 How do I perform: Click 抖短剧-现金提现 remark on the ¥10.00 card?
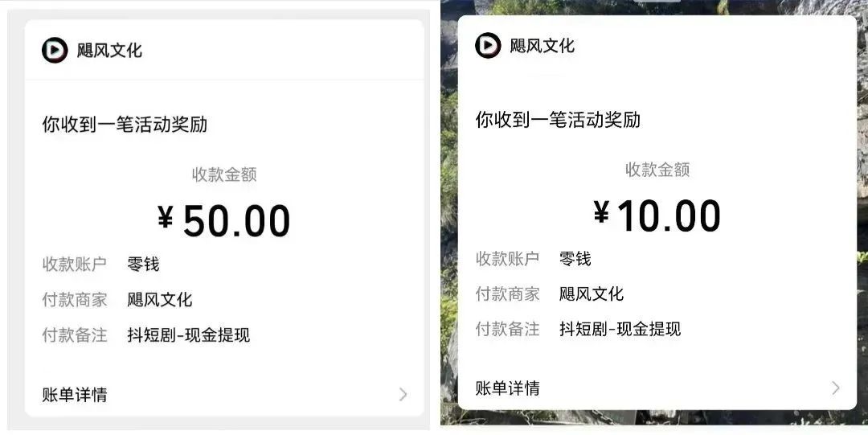[620, 328]
